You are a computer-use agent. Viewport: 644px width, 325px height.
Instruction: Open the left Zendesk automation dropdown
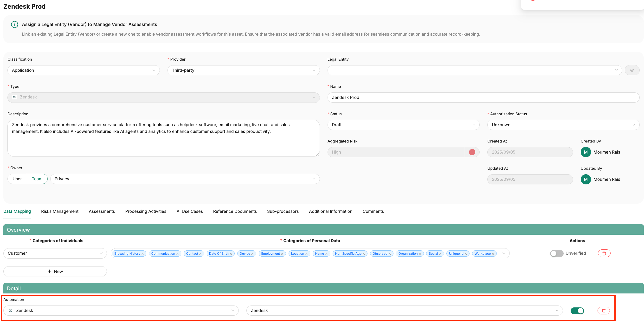[x=121, y=311]
